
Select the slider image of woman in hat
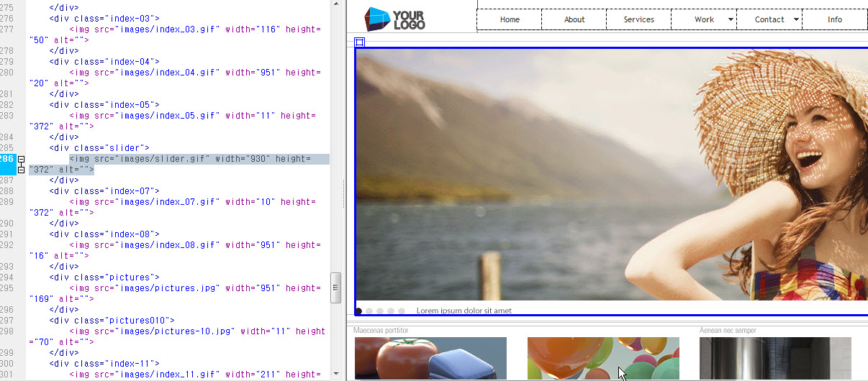coord(612,173)
